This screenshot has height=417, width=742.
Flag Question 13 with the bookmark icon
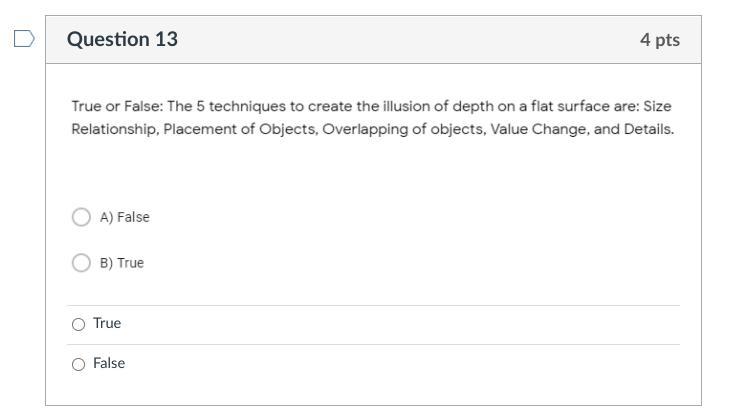point(24,40)
